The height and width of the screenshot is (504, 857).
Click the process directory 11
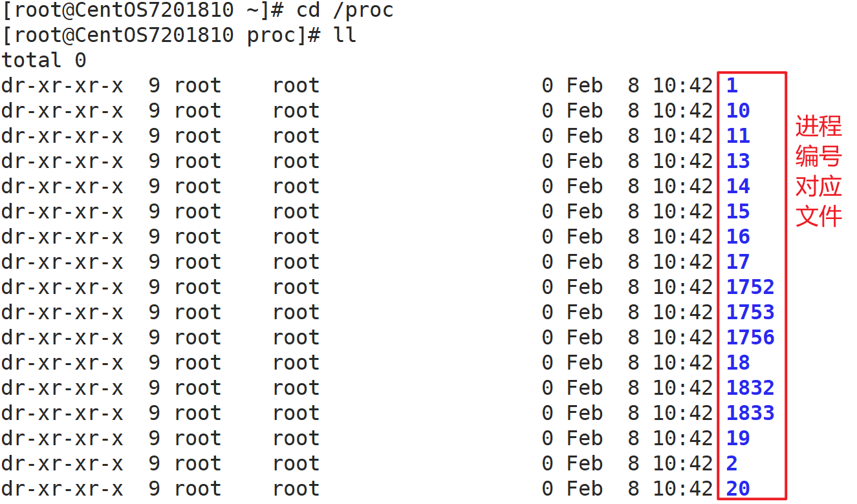point(737,136)
